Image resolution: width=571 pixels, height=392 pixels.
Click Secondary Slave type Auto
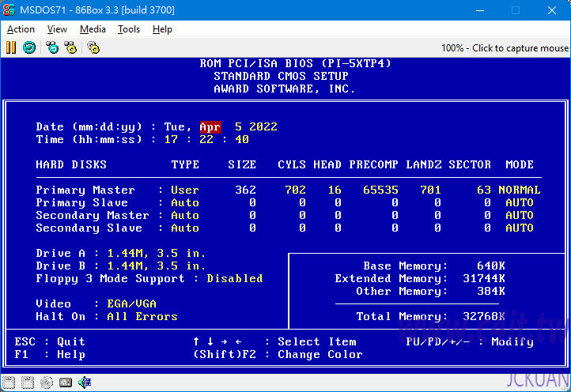click(x=185, y=228)
